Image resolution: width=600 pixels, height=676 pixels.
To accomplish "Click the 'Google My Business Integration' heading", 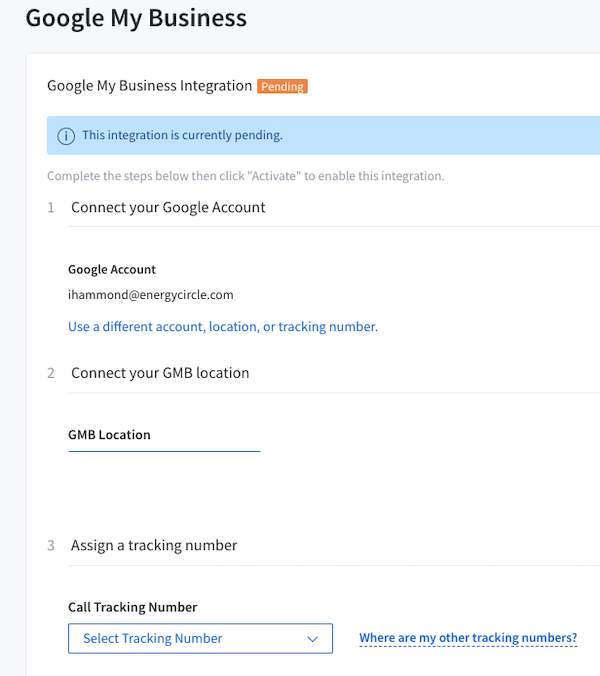I will pos(150,86).
